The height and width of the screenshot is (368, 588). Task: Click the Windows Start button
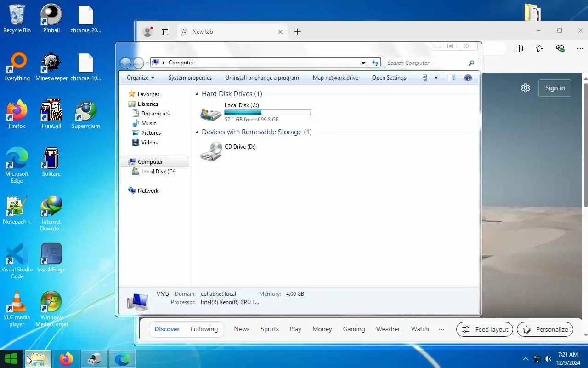click(11, 359)
